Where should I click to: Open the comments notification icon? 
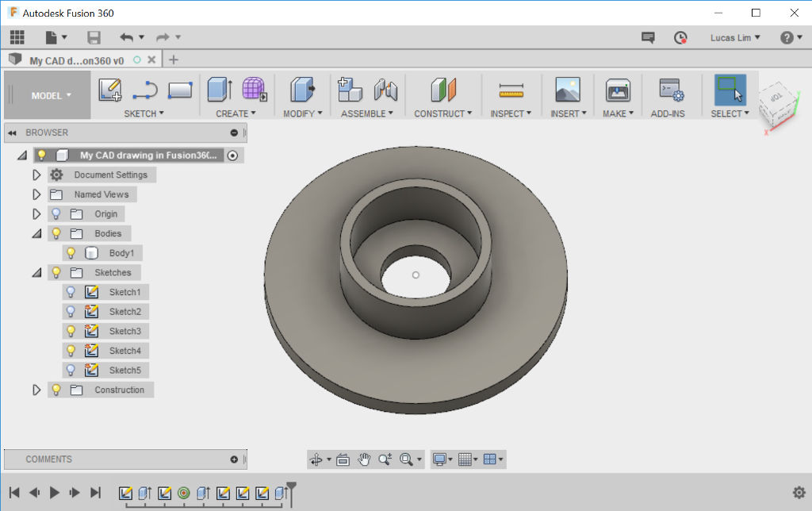click(648, 37)
